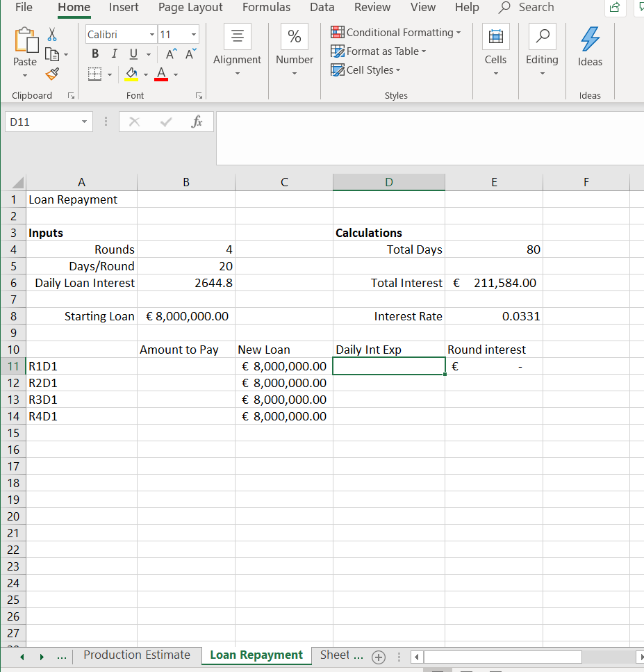Open the Fill Color dropdown
The image size is (644, 672).
click(145, 74)
